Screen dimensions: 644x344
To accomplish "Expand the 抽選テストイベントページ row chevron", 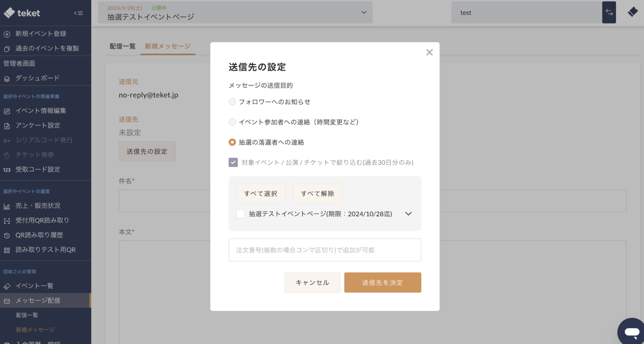I will 408,214.
